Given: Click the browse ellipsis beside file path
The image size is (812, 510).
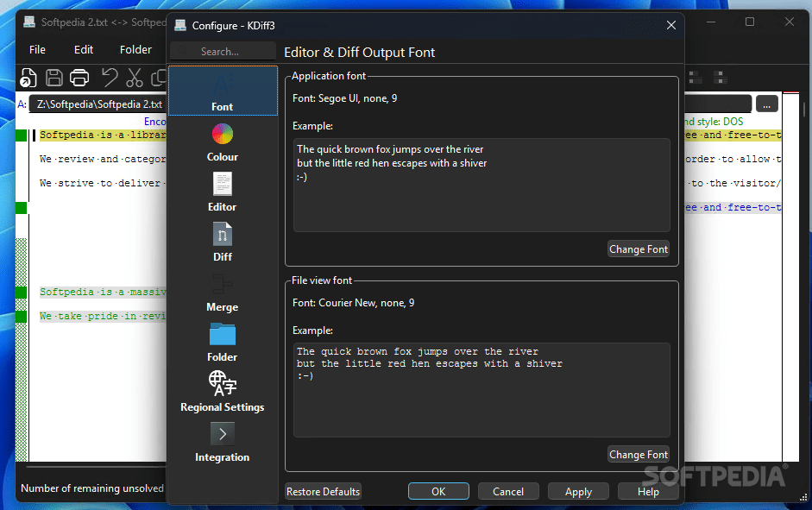Looking at the screenshot, I should coord(766,103).
